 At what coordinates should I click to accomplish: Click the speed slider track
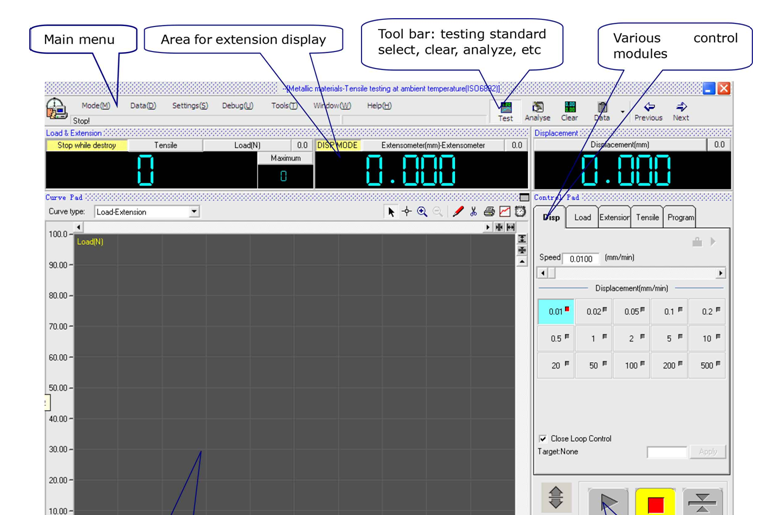click(632, 273)
